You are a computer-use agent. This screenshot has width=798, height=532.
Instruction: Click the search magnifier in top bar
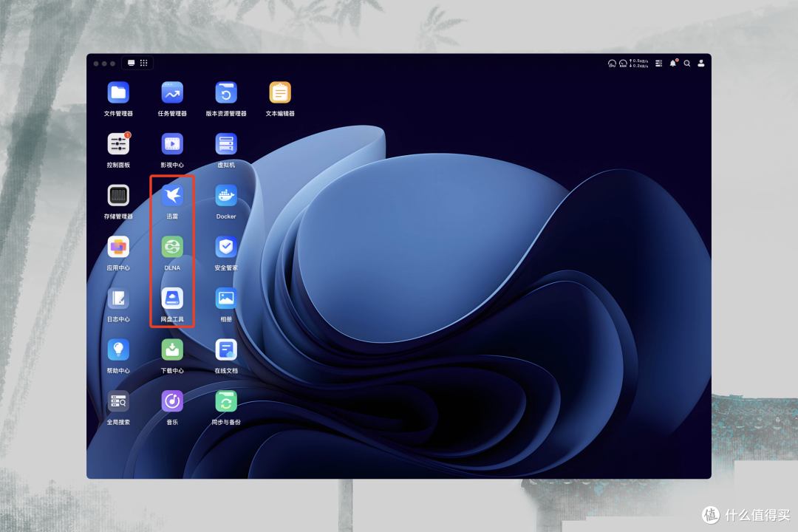click(x=687, y=63)
